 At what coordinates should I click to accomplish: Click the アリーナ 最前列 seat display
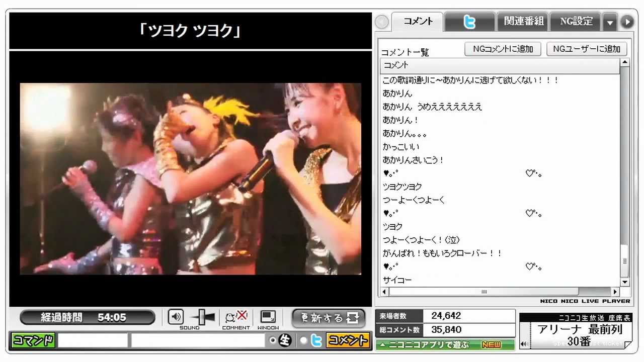click(x=580, y=335)
